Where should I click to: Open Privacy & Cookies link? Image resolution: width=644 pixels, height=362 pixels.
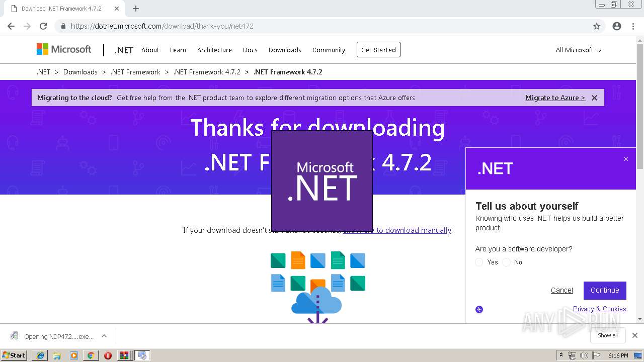600,309
